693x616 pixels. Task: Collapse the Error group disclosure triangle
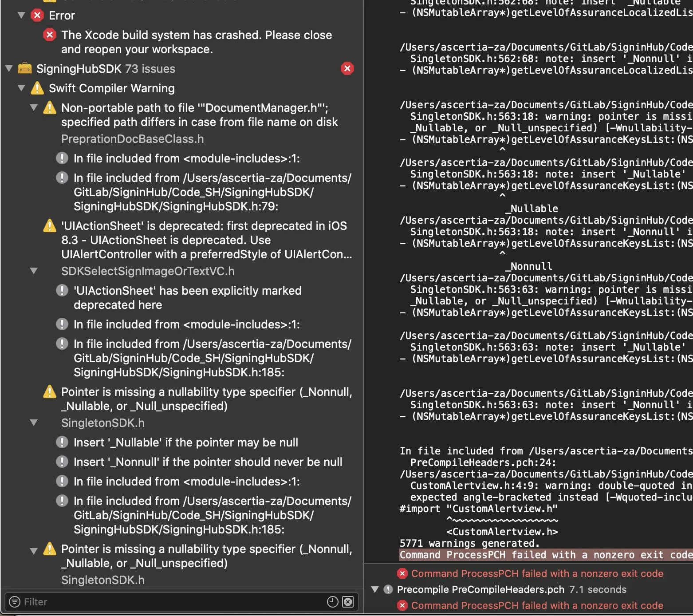[x=21, y=15]
